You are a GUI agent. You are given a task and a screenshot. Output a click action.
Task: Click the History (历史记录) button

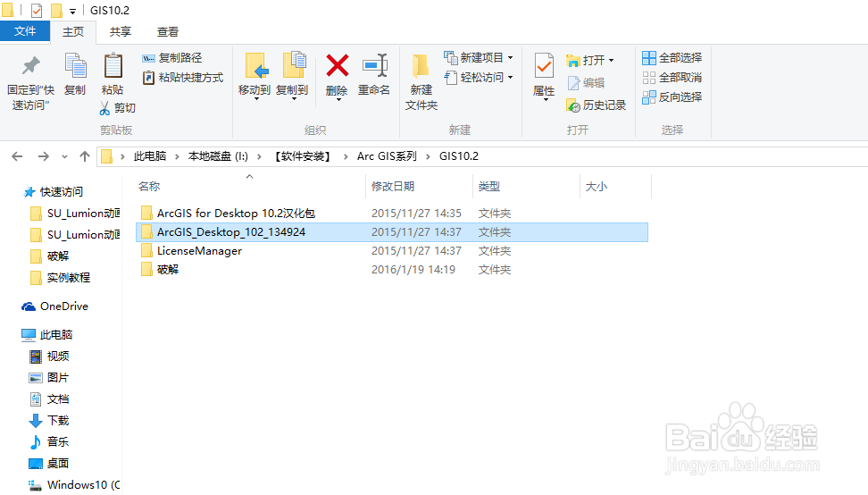click(x=597, y=105)
